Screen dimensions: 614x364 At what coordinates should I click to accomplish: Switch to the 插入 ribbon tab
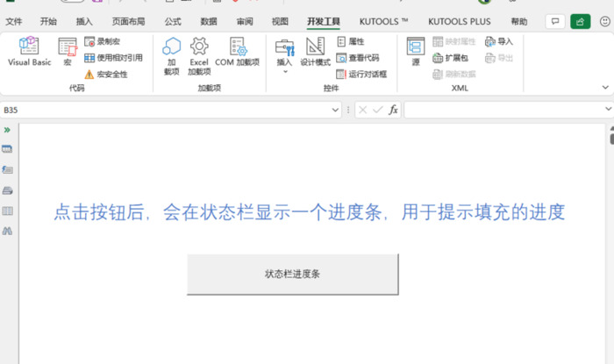click(x=84, y=22)
